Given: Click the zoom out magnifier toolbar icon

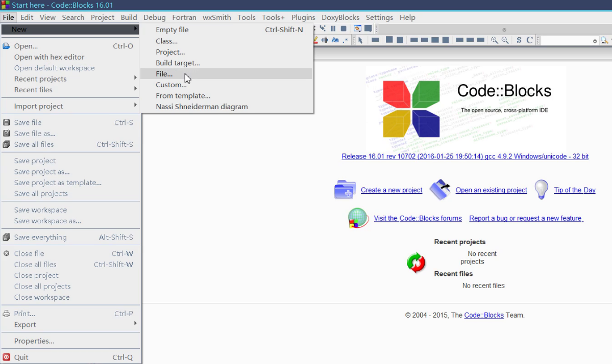Looking at the screenshot, I should (x=505, y=40).
